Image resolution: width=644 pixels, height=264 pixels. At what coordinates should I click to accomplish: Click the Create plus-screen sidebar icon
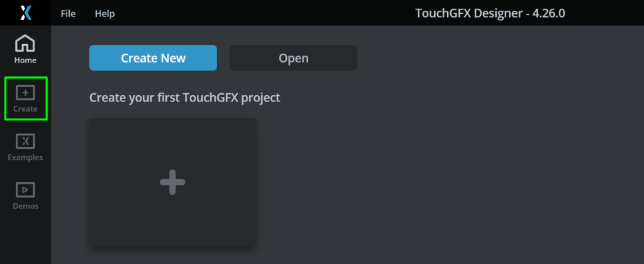pos(25,93)
